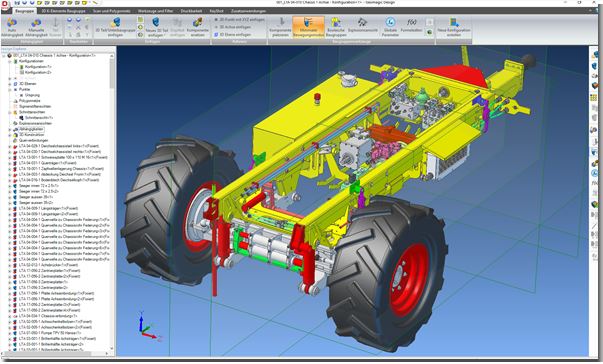Select the Querverbindungen tree item
Screen dimensions: 603x364
coord(34,141)
